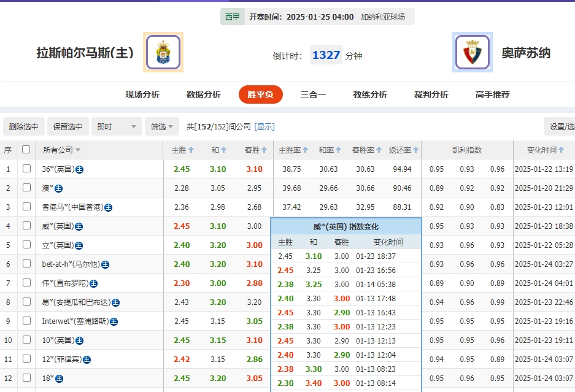Toggle the select-all checkbox in the table header

tap(26, 149)
